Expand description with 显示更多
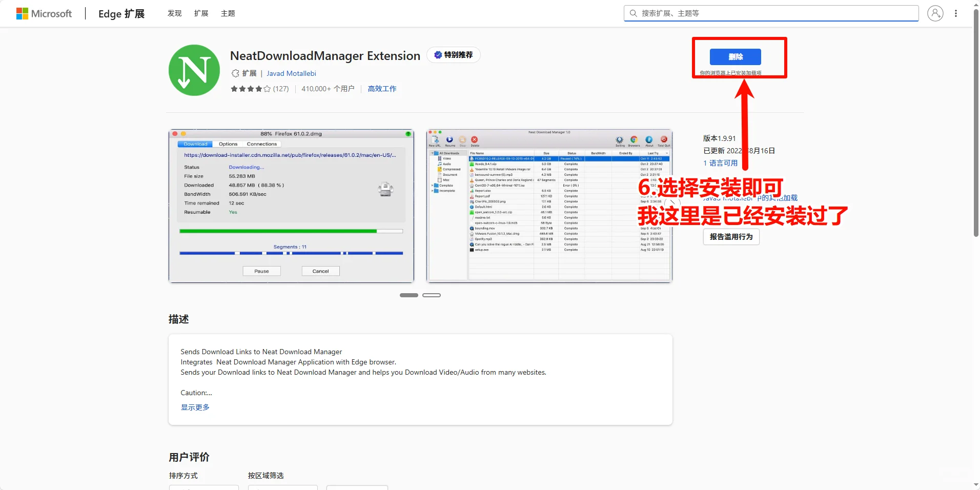This screenshot has height=490, width=980. (195, 407)
